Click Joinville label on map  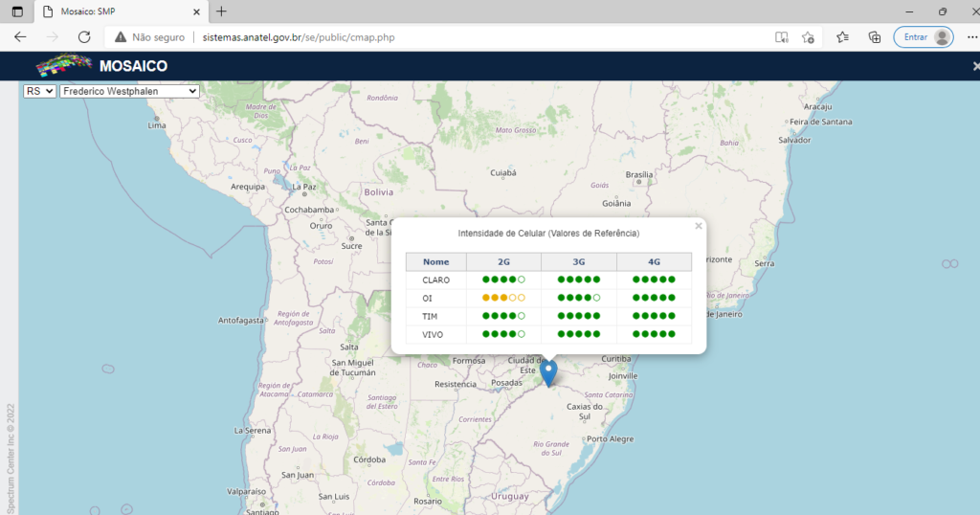[622, 375]
